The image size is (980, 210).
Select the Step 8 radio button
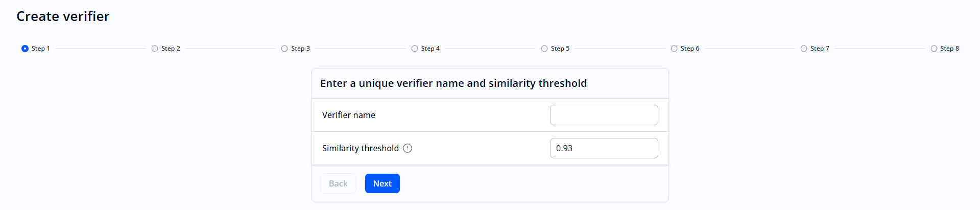(934, 49)
